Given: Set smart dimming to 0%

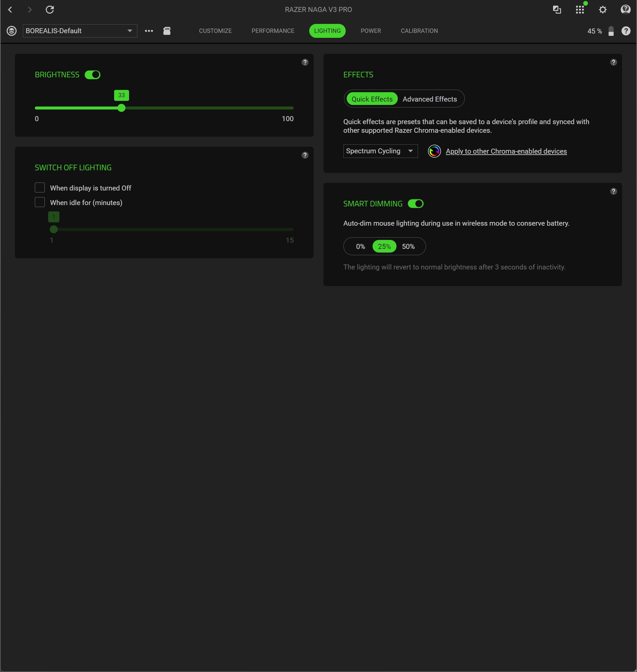Looking at the screenshot, I should [x=360, y=247].
